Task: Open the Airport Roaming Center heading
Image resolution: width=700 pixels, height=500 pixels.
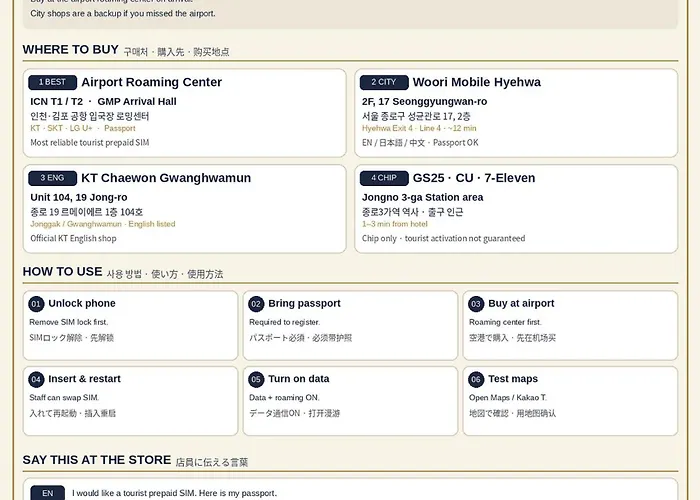Action: [x=151, y=82]
